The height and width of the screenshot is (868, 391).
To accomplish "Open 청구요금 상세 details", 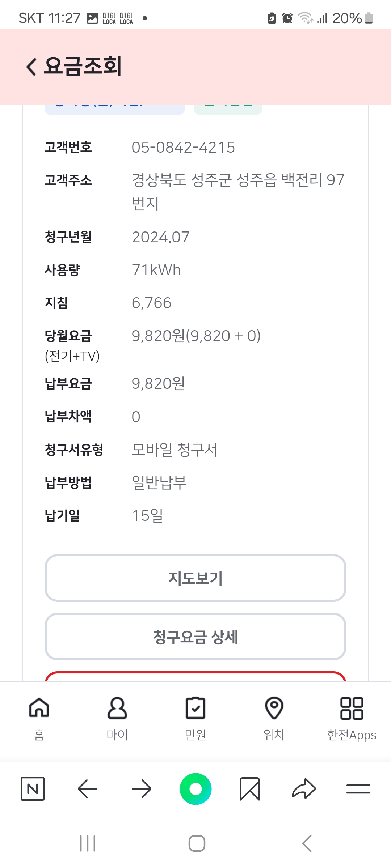I will (195, 637).
